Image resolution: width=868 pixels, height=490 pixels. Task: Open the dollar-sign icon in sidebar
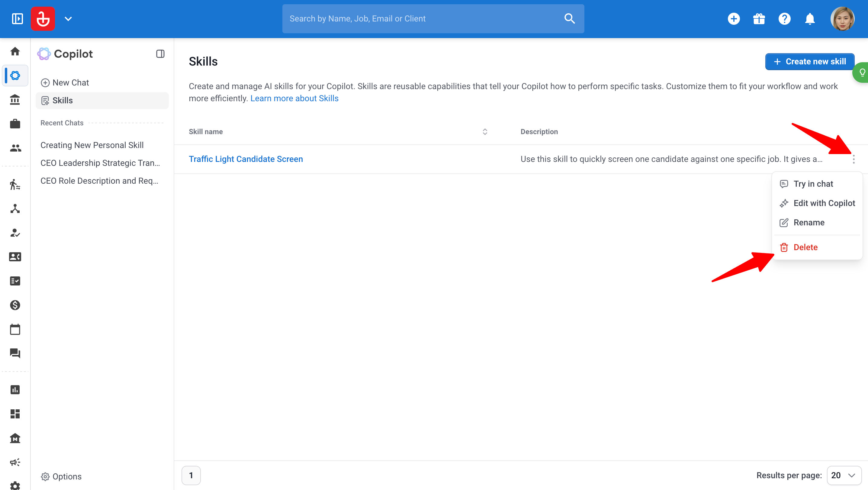pyautogui.click(x=15, y=305)
